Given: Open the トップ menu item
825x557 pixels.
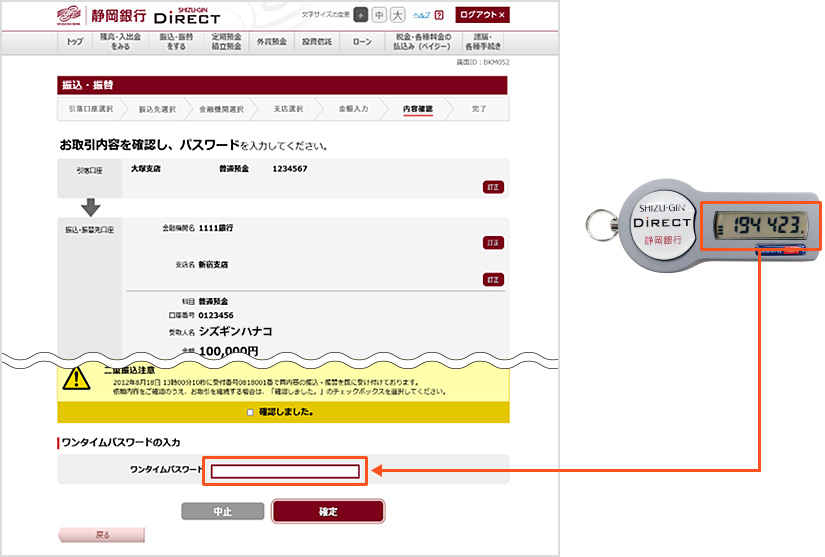Looking at the screenshot, I should [x=75, y=42].
